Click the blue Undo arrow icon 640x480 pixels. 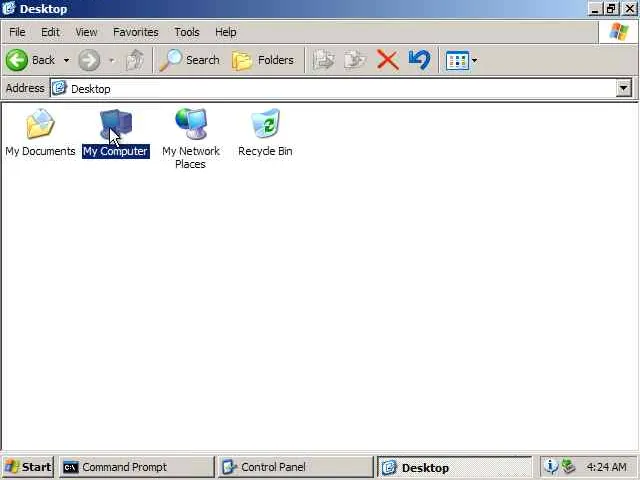pyautogui.click(x=419, y=60)
